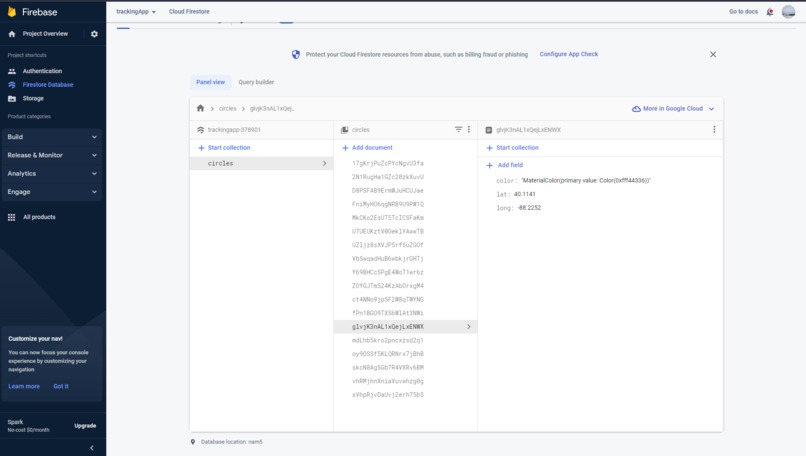Open Go to docs link

pos(743,11)
